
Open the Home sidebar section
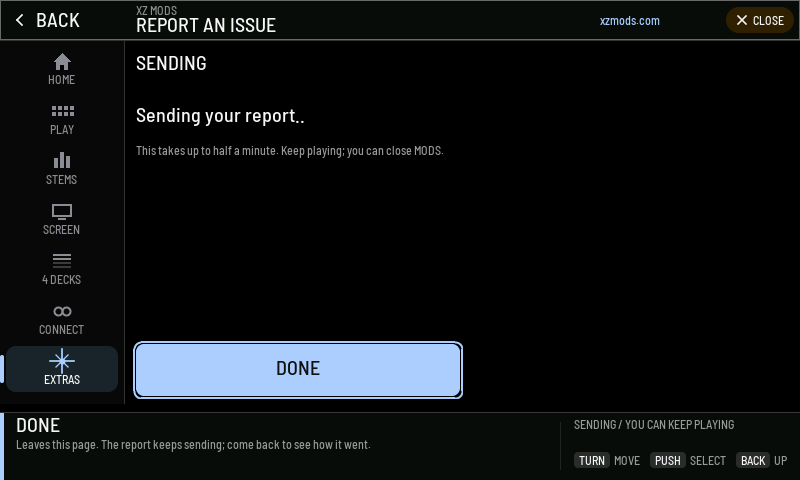(62, 69)
